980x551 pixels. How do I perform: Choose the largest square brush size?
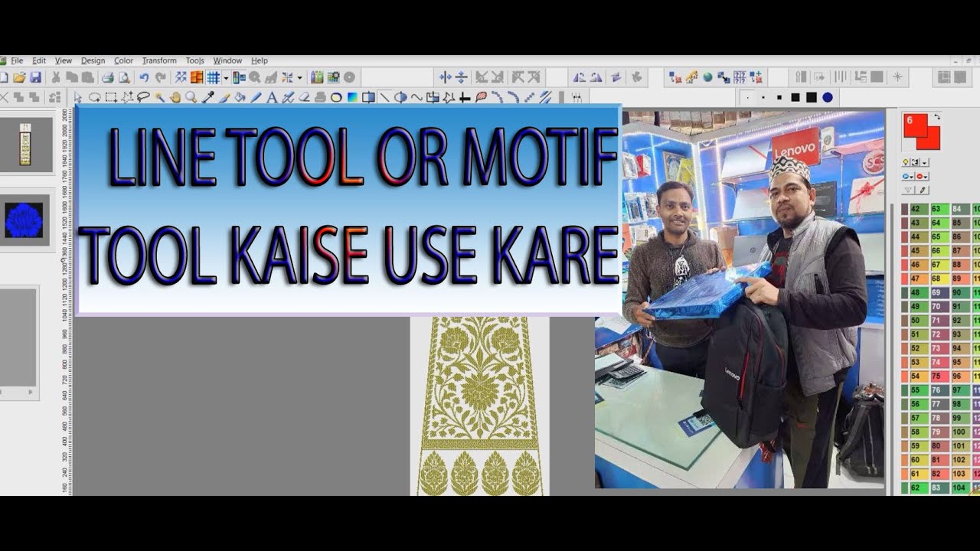(811, 97)
